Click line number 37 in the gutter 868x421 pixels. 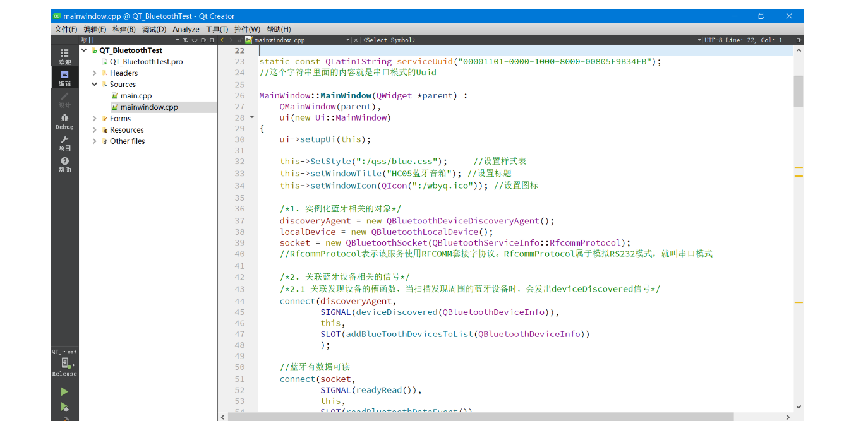(x=239, y=221)
